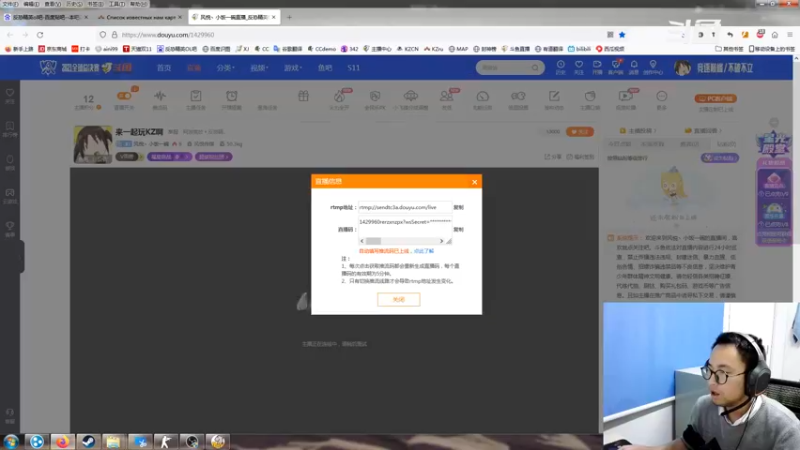Open the CCdemo bookmark

click(x=321, y=49)
